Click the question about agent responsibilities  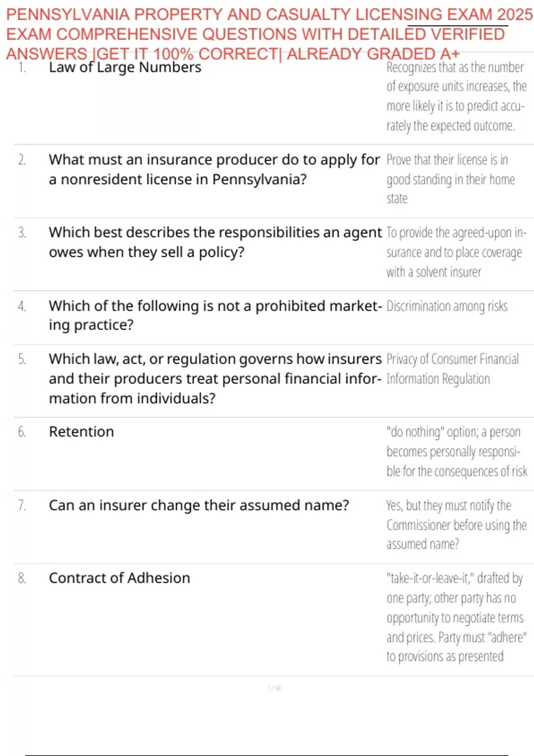pyautogui.click(x=214, y=242)
